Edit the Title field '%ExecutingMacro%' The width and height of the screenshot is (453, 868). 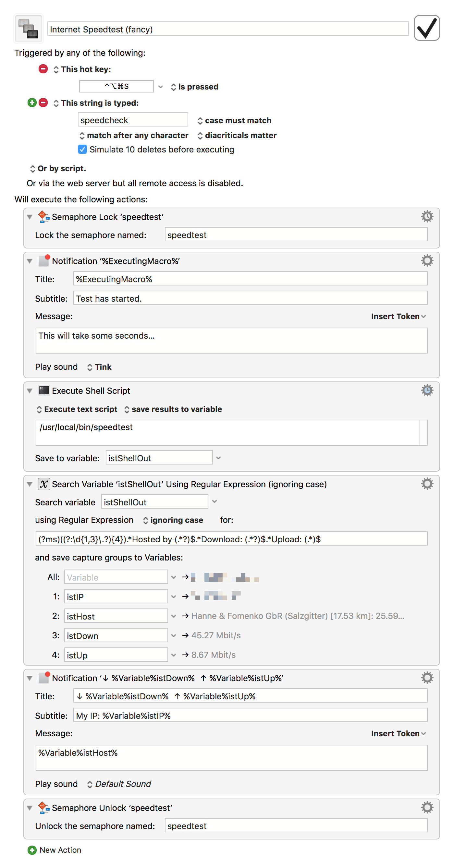point(250,279)
